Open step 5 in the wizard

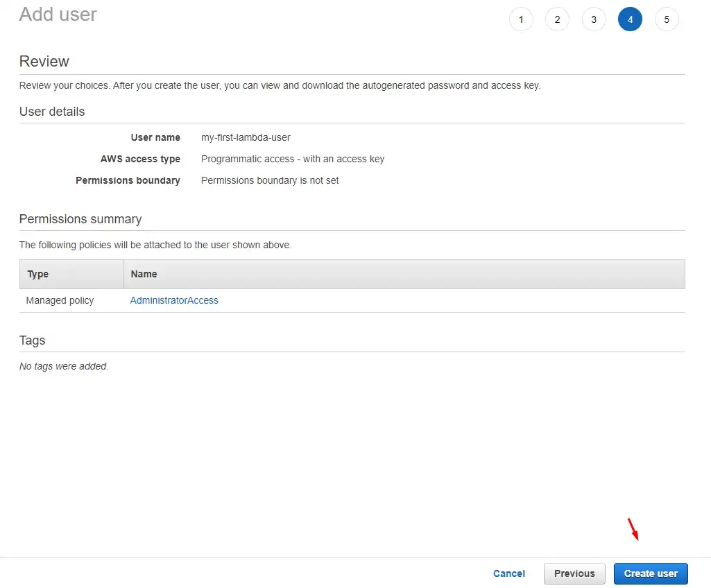(x=667, y=19)
